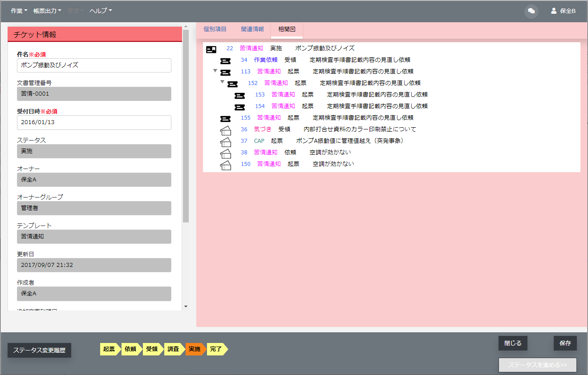
Task: Click the folder icon in row 36
Action: [226, 130]
